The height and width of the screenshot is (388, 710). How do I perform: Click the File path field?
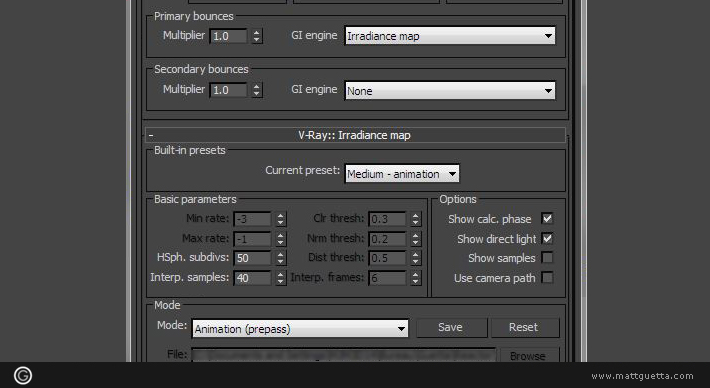pyautogui.click(x=344, y=354)
